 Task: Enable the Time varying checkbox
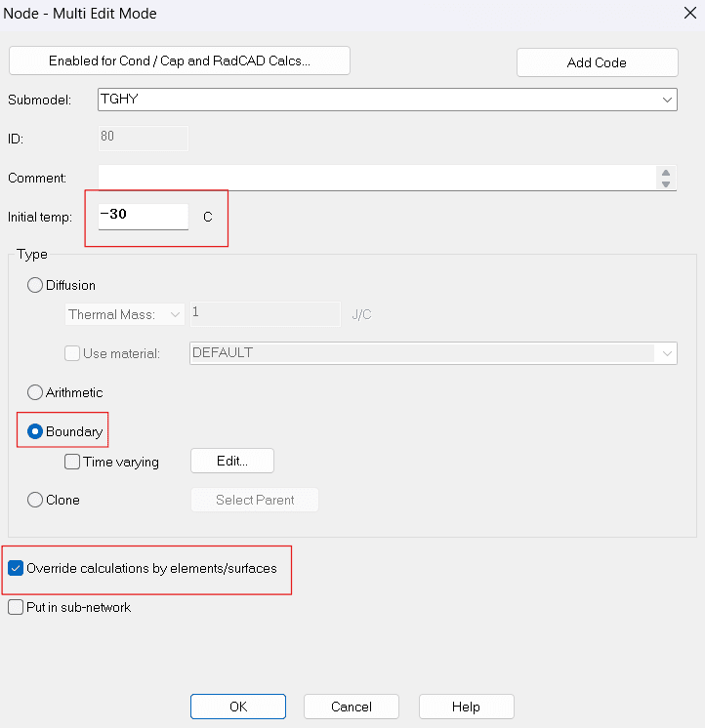click(72, 462)
